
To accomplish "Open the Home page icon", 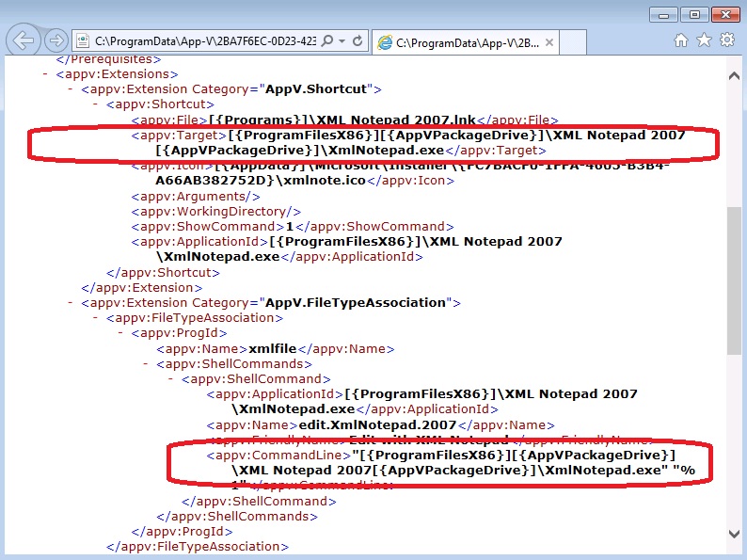I will click(x=681, y=40).
